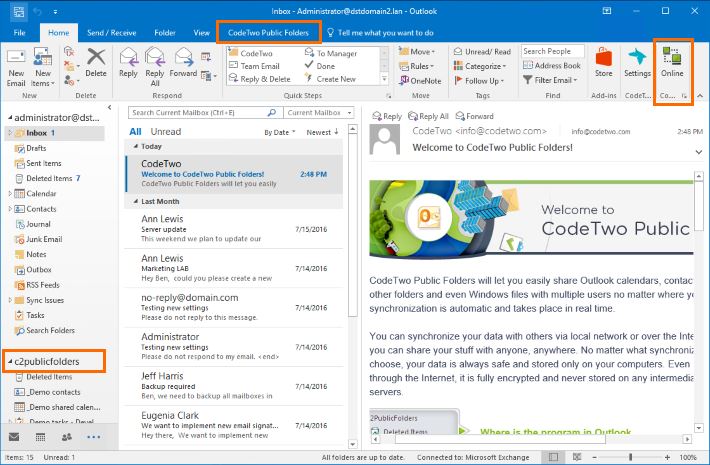Show Unread messages filter

click(x=166, y=132)
